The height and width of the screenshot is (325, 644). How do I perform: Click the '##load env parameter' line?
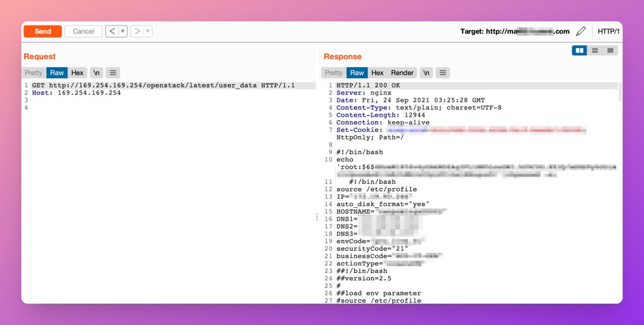pyautogui.click(x=378, y=293)
